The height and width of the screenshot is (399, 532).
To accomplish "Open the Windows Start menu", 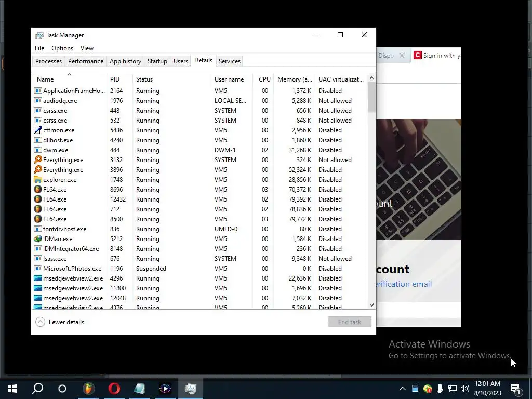I will coord(12,389).
